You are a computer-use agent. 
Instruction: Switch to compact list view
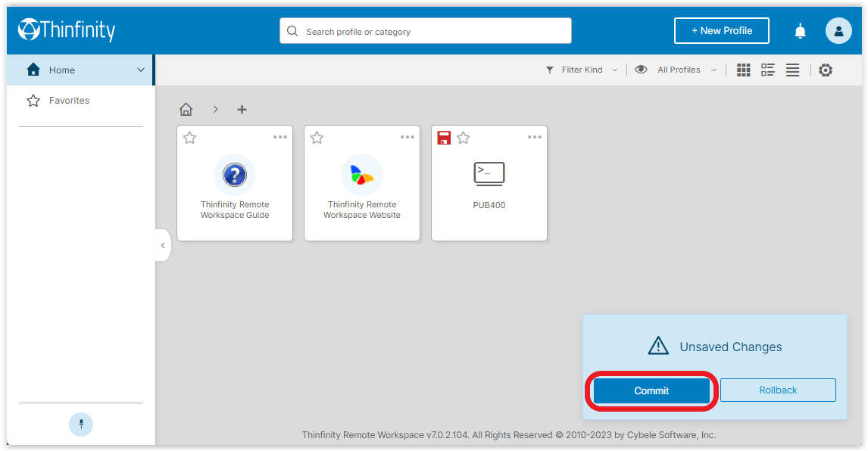[792, 70]
